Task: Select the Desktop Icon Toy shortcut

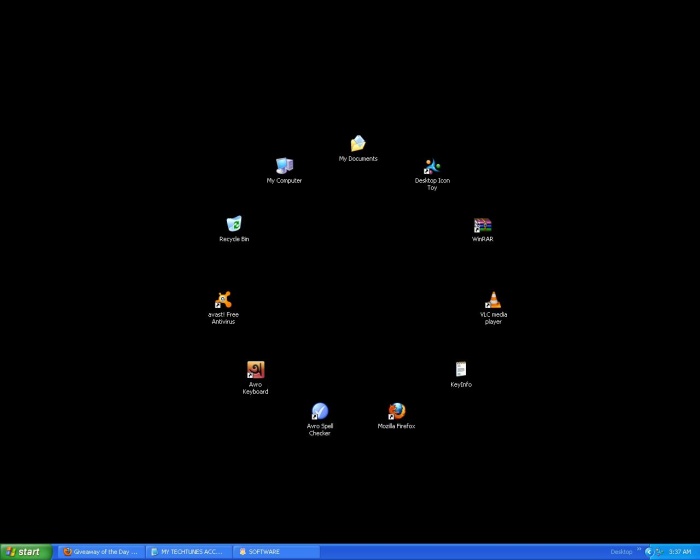Action: tap(432, 174)
